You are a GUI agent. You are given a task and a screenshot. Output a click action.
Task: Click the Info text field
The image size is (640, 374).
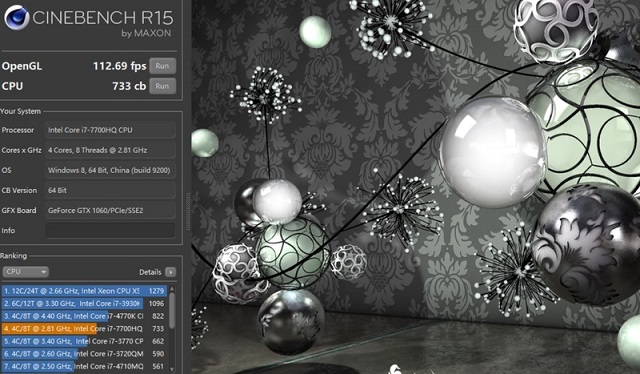(110, 230)
